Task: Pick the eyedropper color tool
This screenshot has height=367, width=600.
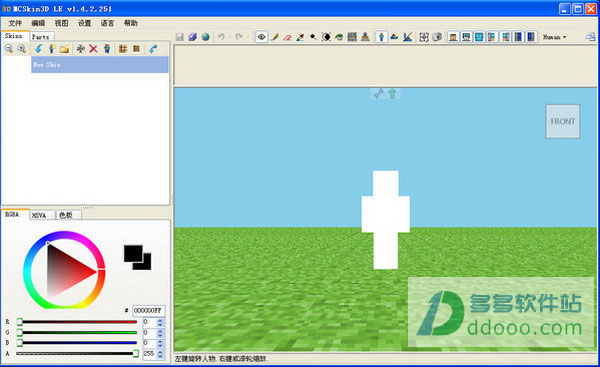Action: coord(300,37)
